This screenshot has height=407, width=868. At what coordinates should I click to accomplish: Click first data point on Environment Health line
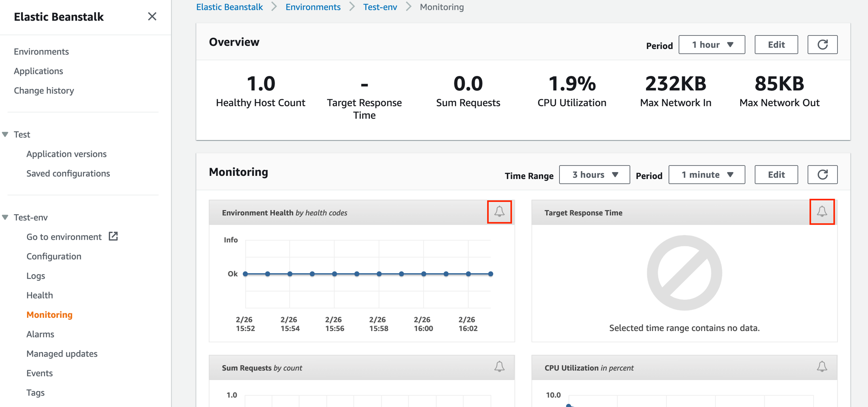[245, 274]
